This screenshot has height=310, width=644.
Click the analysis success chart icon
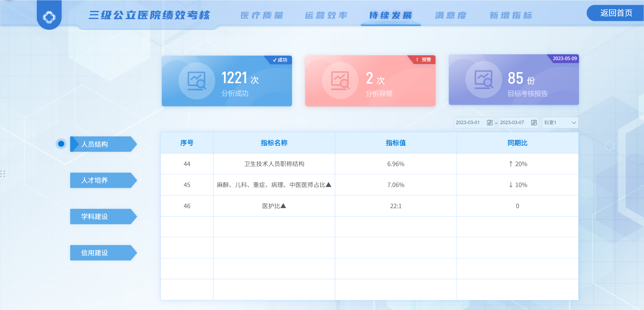click(197, 81)
